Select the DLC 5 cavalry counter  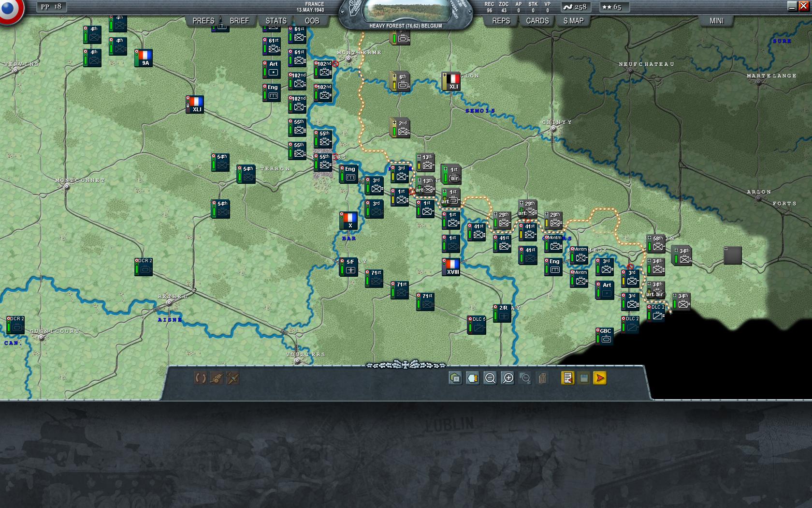[x=477, y=325]
